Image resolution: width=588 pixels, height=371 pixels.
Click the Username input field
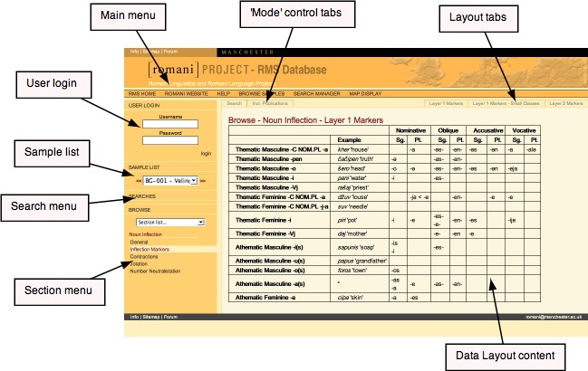point(170,124)
